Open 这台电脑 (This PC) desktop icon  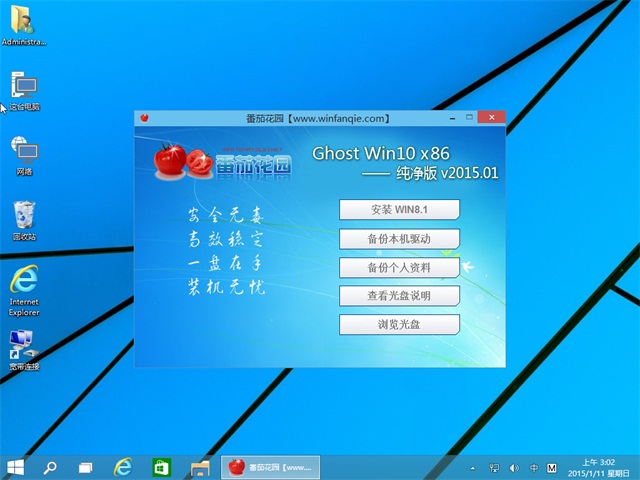[x=24, y=88]
